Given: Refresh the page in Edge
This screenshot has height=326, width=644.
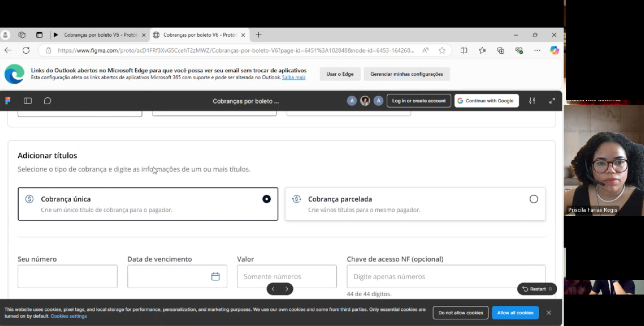Looking at the screenshot, I should point(26,50).
